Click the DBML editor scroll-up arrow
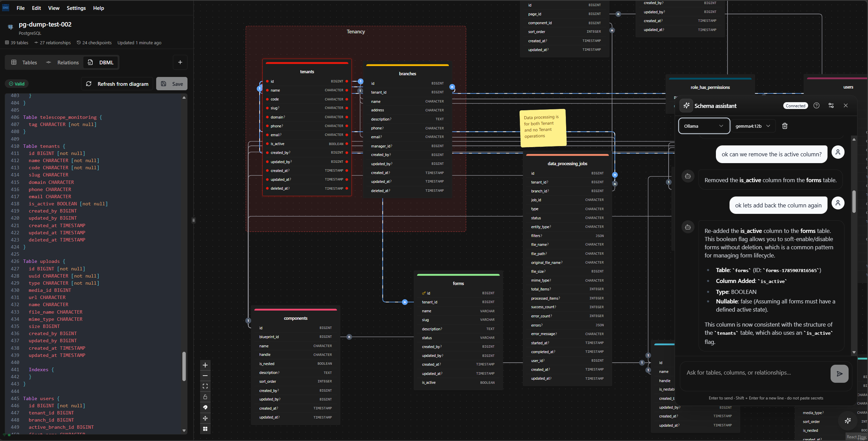This screenshot has width=868, height=441. point(184,98)
